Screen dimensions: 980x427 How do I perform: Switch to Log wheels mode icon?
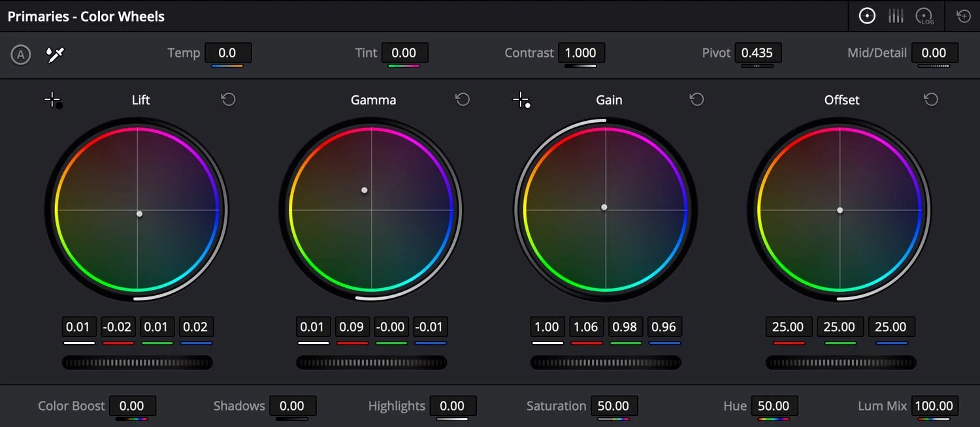point(925,16)
